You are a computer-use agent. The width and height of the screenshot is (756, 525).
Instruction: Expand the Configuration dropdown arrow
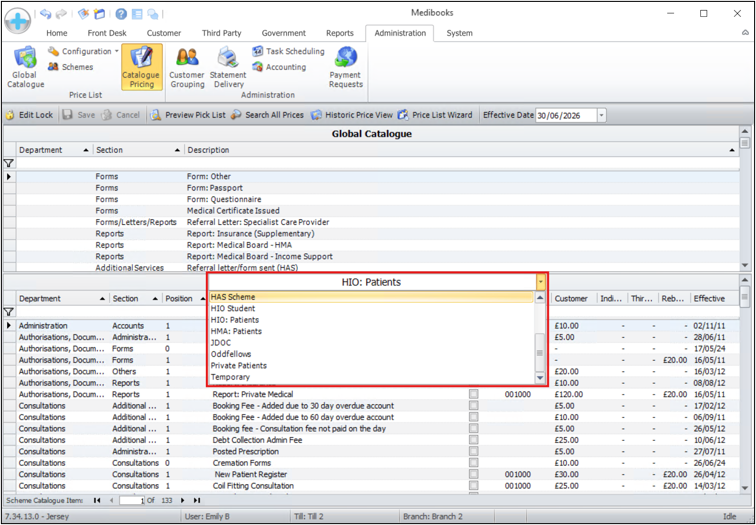click(x=117, y=51)
